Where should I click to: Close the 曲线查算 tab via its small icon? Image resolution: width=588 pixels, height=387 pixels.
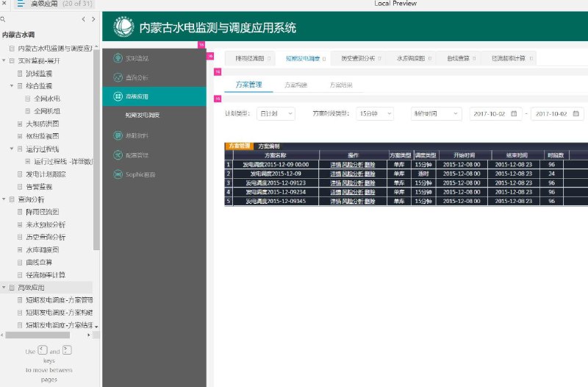pyautogui.click(x=474, y=59)
